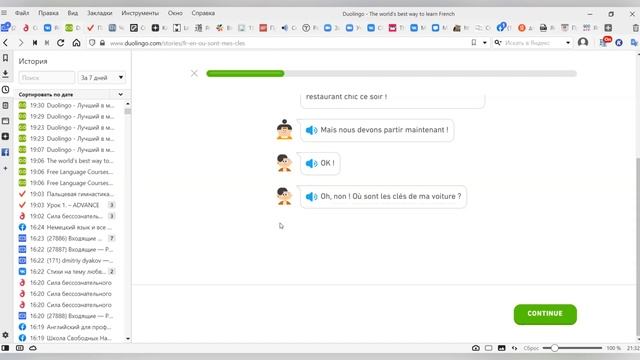This screenshot has height=360, width=640.
Task: Click the green story progress bar
Action: pyautogui.click(x=245, y=73)
